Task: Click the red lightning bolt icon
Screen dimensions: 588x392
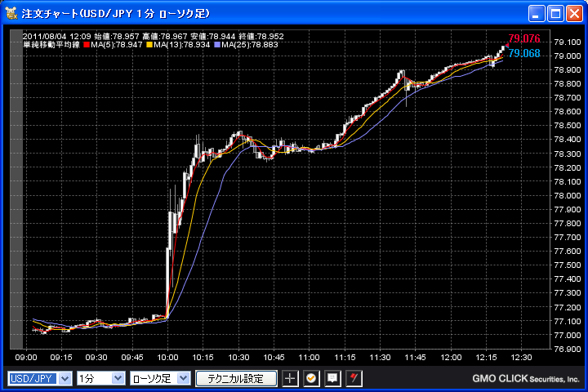Action: (x=354, y=378)
